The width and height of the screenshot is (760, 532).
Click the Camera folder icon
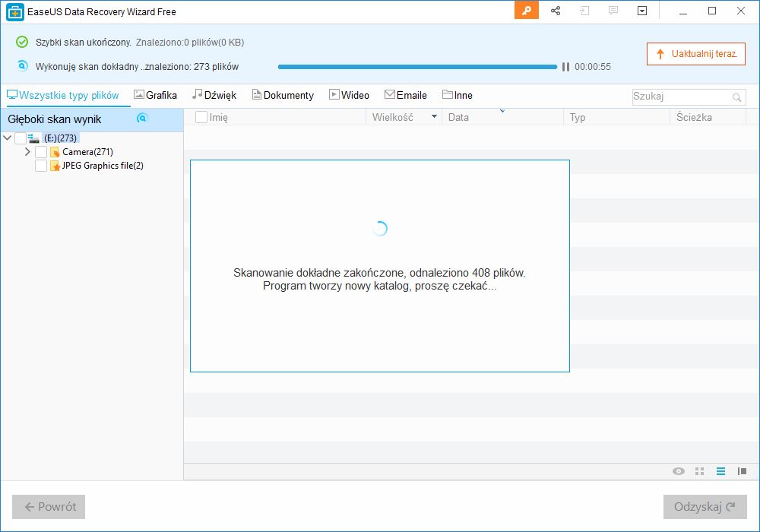[x=55, y=152]
